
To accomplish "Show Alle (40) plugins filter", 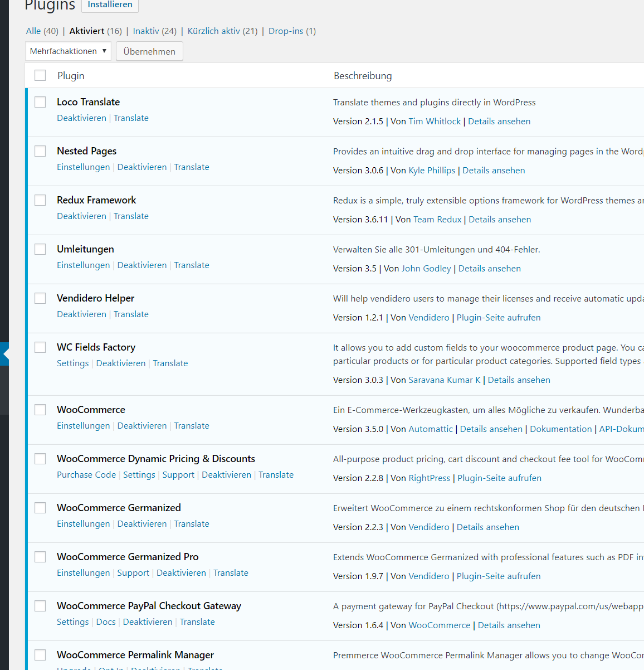I will [x=42, y=31].
